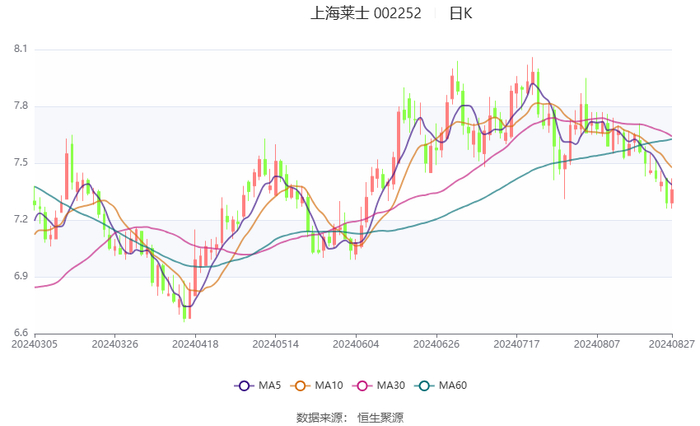Select date label 20240626
The image size is (700, 426).
coord(436,344)
